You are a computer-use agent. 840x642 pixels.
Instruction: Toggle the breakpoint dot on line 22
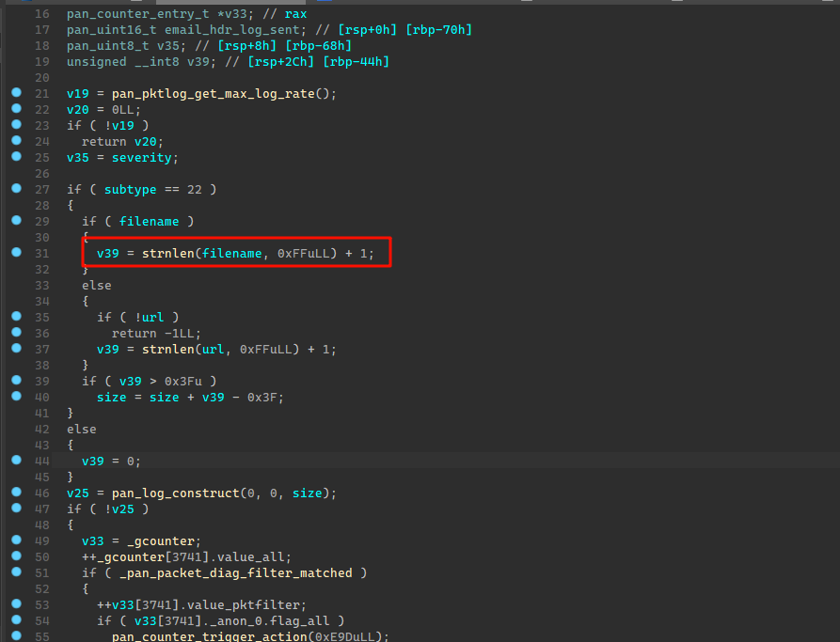click(17, 109)
